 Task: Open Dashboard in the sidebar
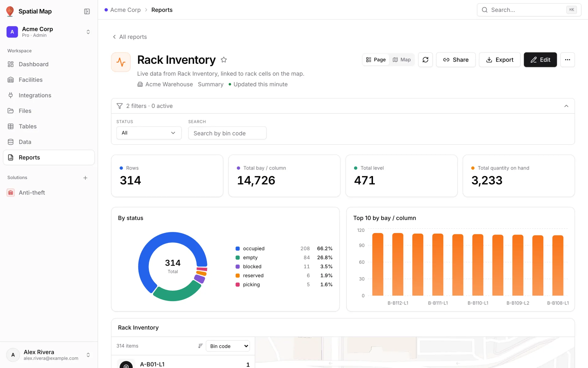coord(49,64)
